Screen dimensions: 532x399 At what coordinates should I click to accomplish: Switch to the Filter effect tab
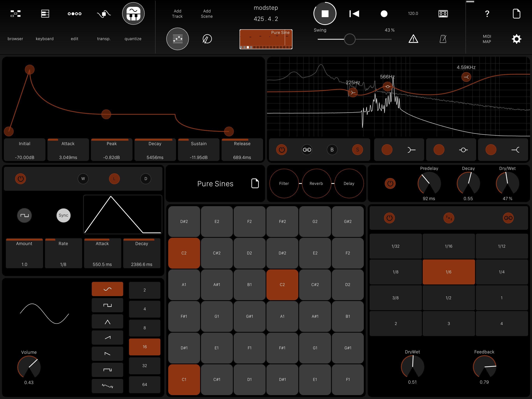284,183
